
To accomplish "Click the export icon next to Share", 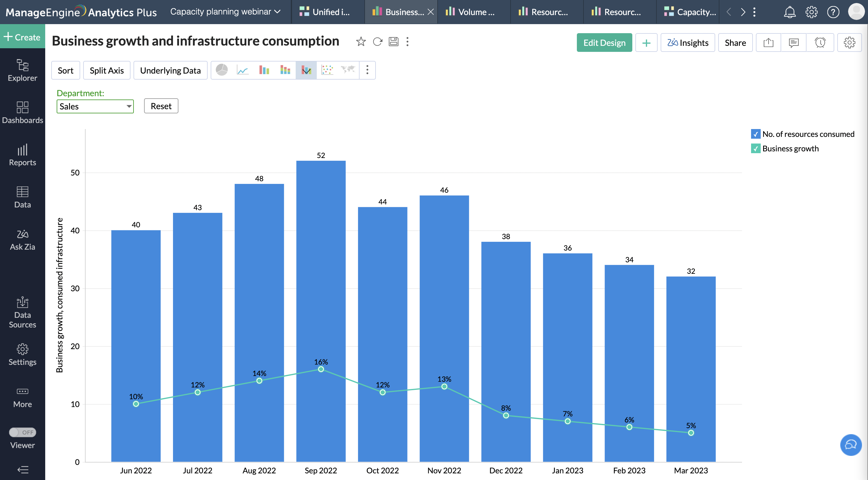I will (768, 43).
